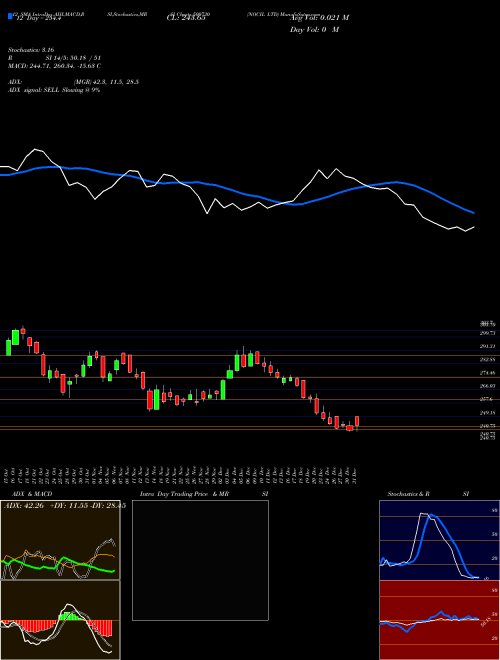Select the MACD: 244.71, 260.34 values line

click(54, 66)
